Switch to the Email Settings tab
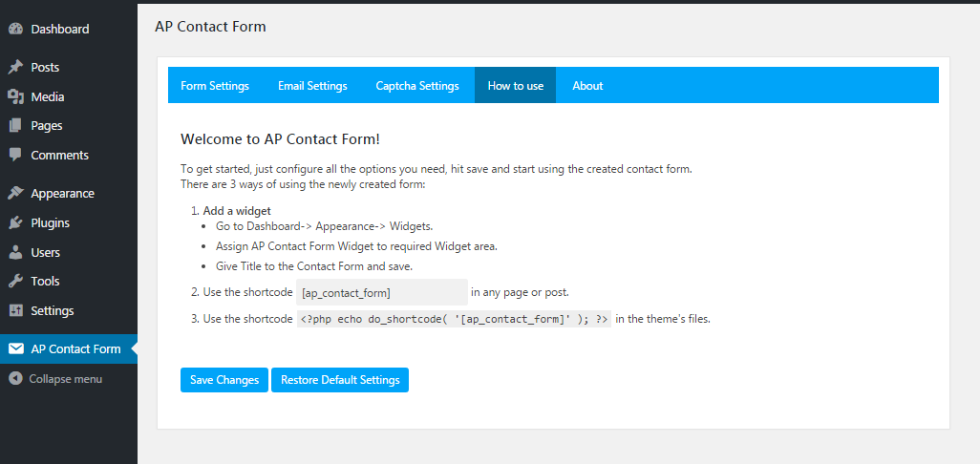Viewport: 980px width, 464px height. point(312,86)
